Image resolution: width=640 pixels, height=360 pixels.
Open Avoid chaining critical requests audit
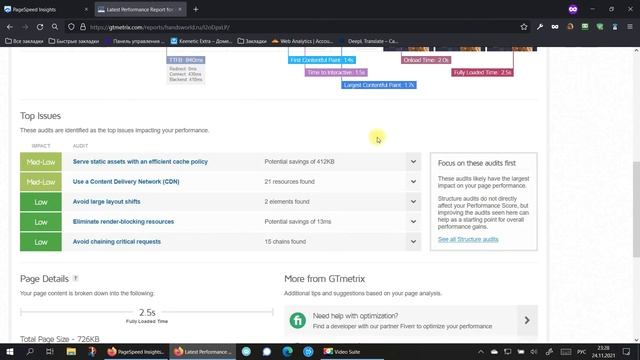117,242
